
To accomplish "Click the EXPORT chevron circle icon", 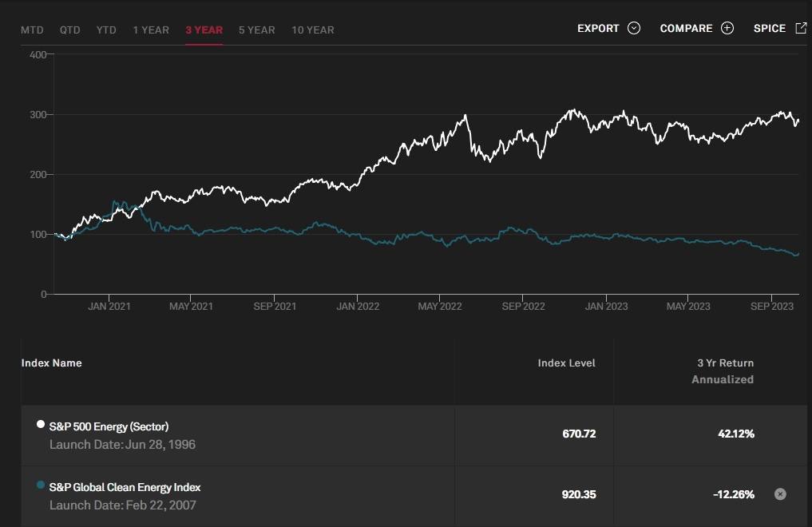I will (x=634, y=28).
